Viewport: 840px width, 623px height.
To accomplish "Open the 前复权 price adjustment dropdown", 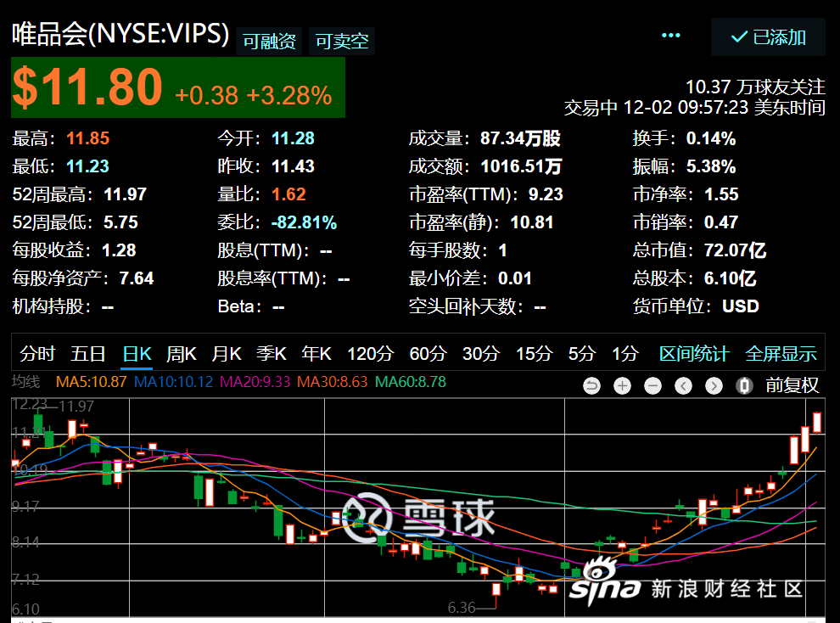I will click(792, 385).
